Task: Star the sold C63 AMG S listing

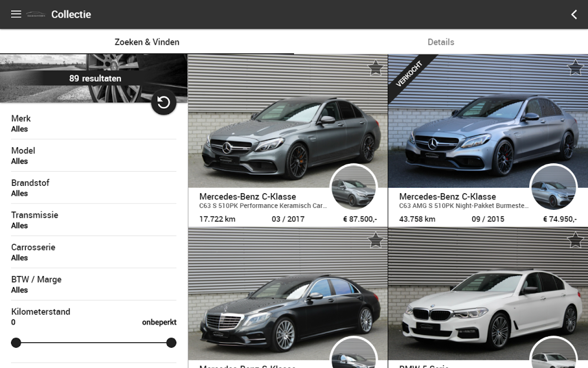Action: pos(576,68)
